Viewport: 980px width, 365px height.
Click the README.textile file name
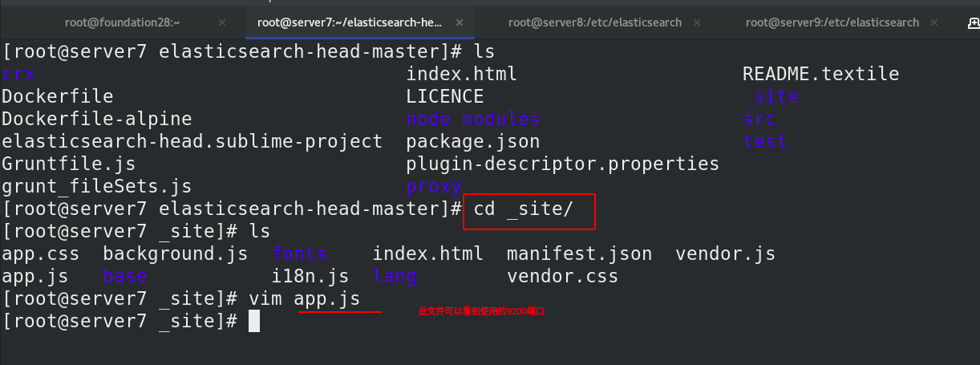[821, 75]
